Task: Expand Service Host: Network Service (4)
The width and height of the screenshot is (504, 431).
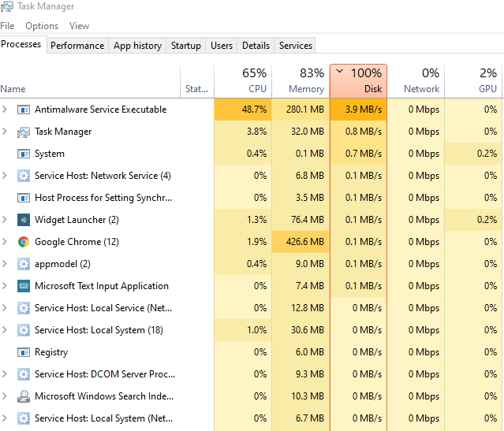Action: (5, 176)
